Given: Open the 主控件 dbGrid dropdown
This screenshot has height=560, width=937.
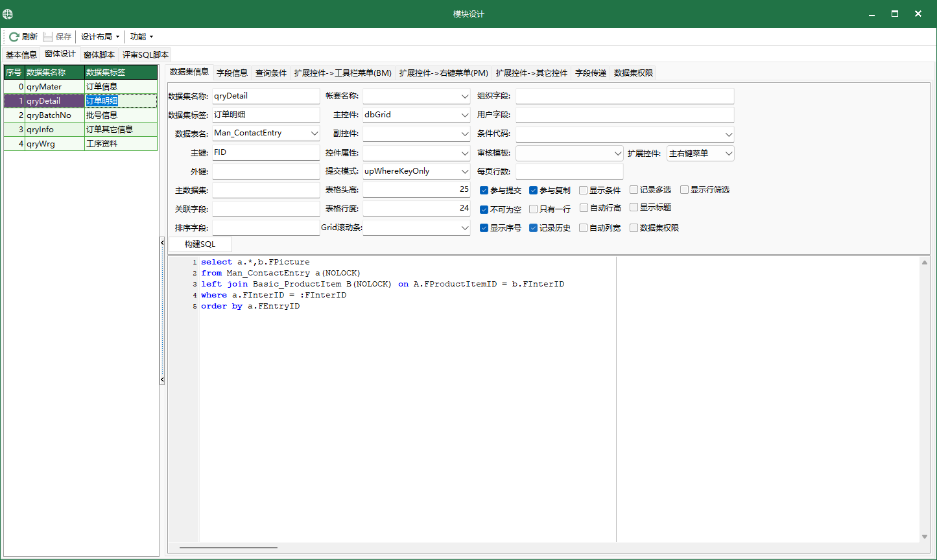Looking at the screenshot, I should pos(464,115).
